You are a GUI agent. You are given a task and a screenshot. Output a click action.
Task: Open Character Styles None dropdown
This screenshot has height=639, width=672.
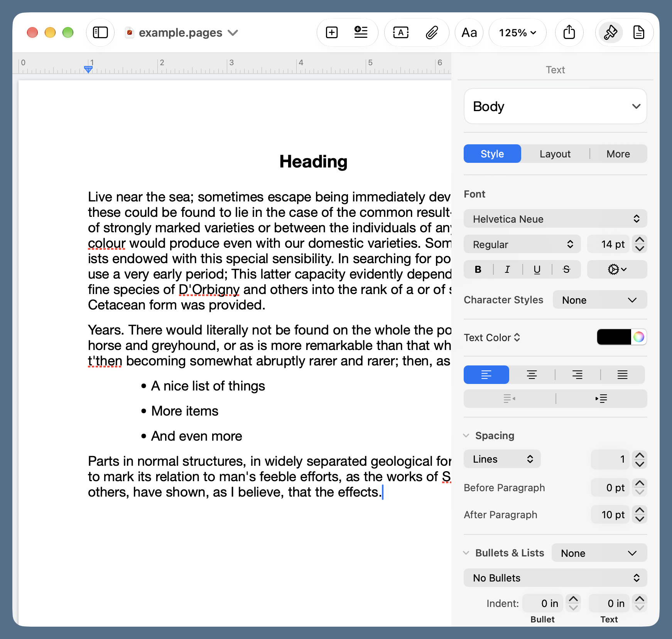(x=599, y=300)
